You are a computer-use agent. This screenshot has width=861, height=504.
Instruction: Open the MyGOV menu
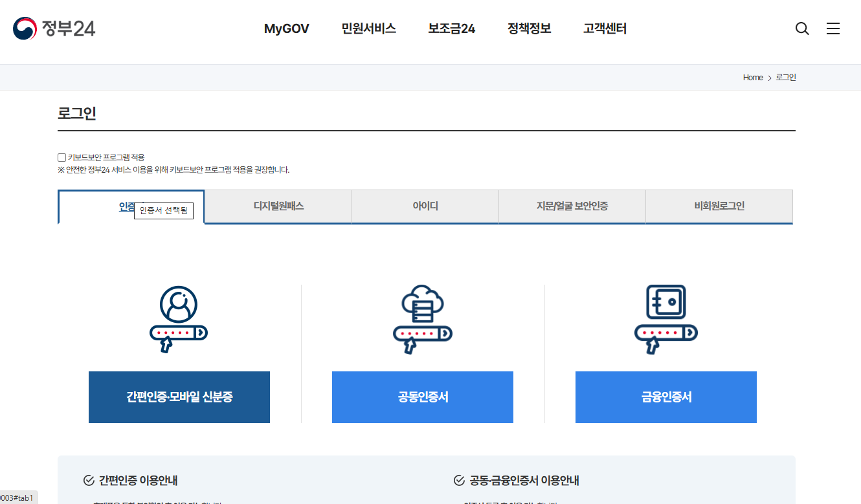click(x=286, y=28)
